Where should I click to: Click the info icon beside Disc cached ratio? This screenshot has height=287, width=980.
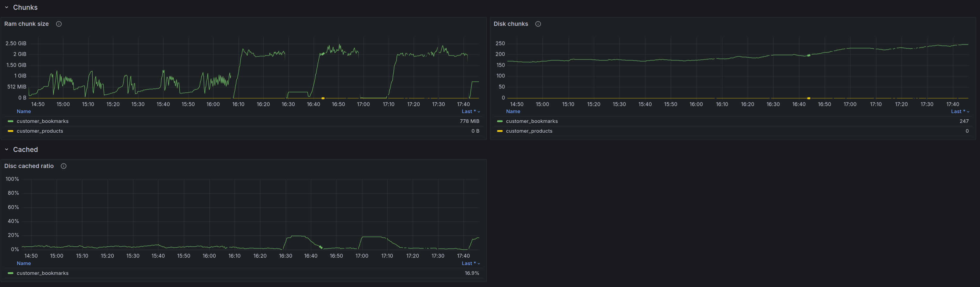pos(64,166)
